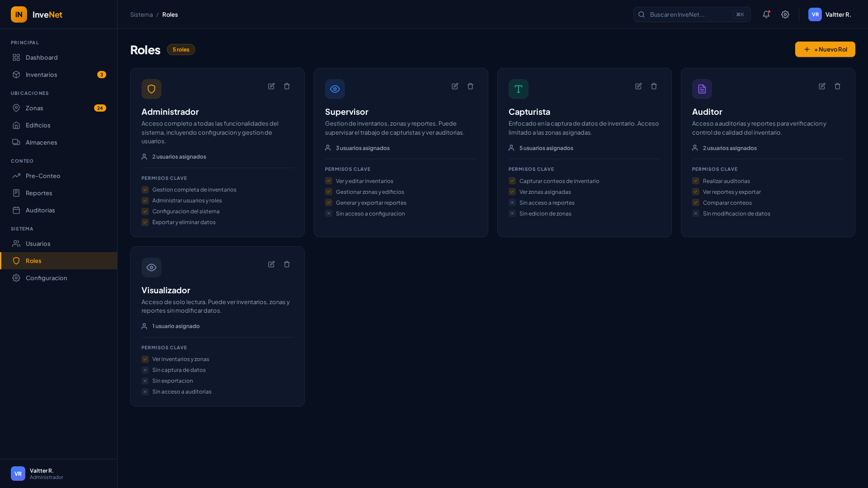The height and width of the screenshot is (488, 868).
Task: Open the sidebar profile for Valtter R., Administrador
Action: tap(37, 474)
